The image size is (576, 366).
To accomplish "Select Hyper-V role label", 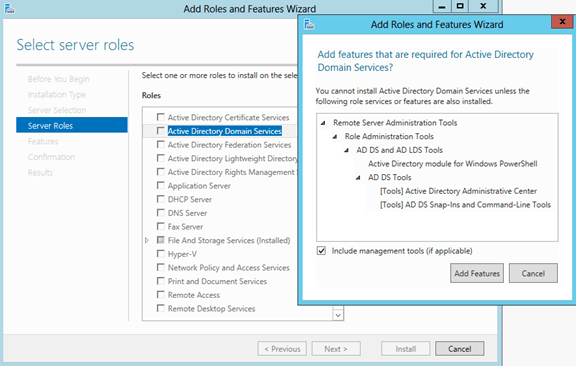I will tap(182, 254).
